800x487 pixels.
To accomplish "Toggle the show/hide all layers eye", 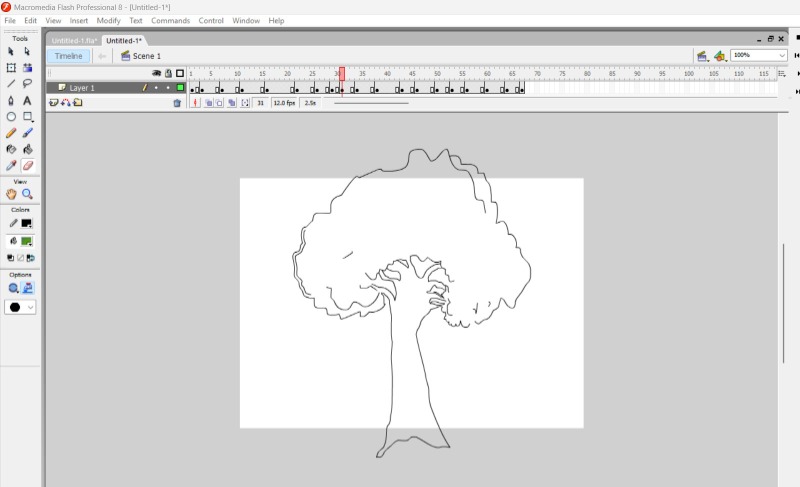I will point(156,73).
